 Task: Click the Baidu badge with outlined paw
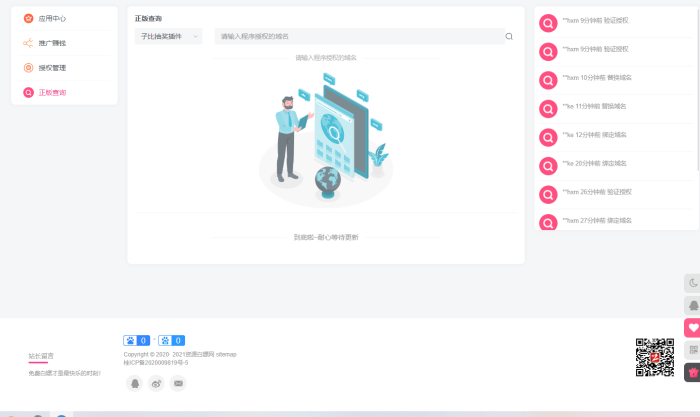point(171,341)
